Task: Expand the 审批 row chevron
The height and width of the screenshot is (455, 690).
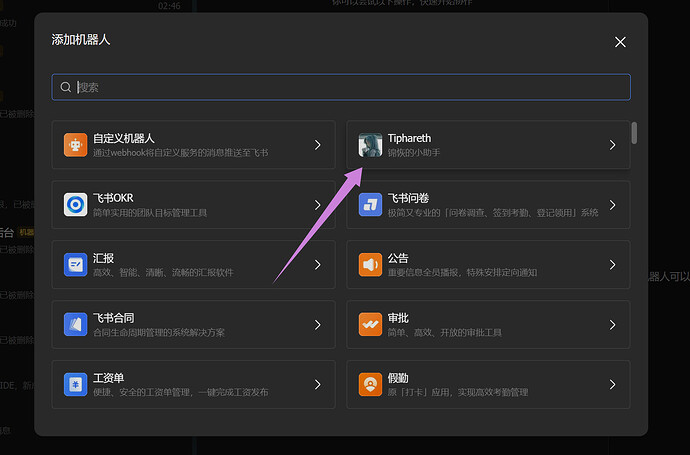Action: click(613, 324)
